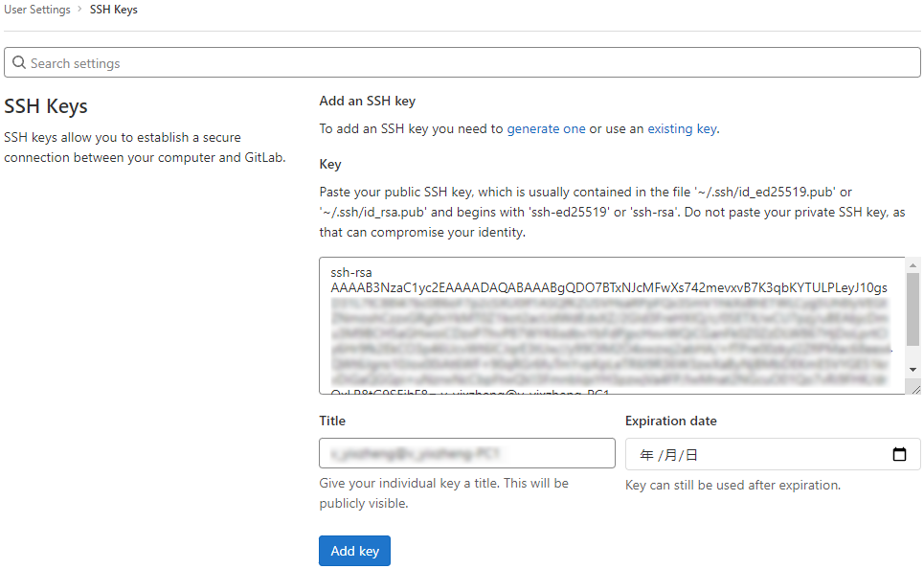Image resolution: width=924 pixels, height=569 pixels.
Task: Open the existing key link
Action: tap(683, 128)
